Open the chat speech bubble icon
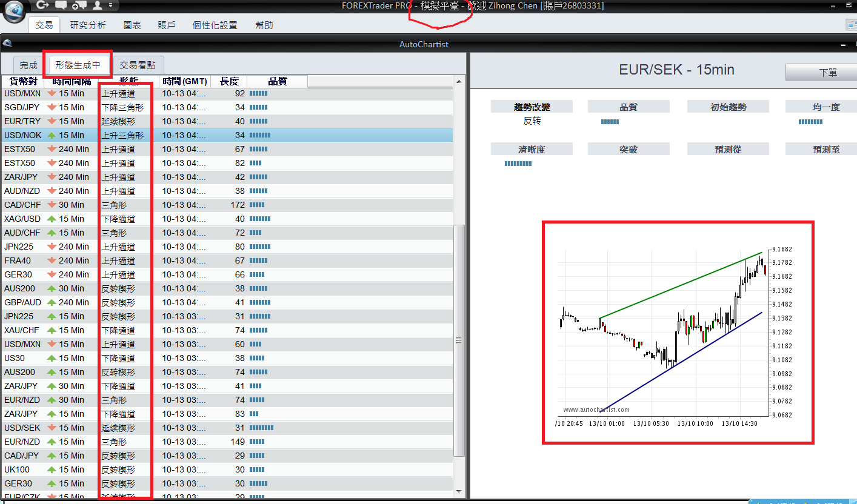Image resolution: width=857 pixels, height=504 pixels. 61,5
